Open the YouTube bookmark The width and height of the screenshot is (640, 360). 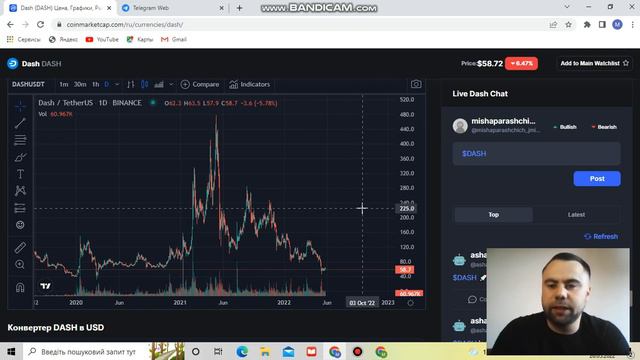click(x=102, y=40)
